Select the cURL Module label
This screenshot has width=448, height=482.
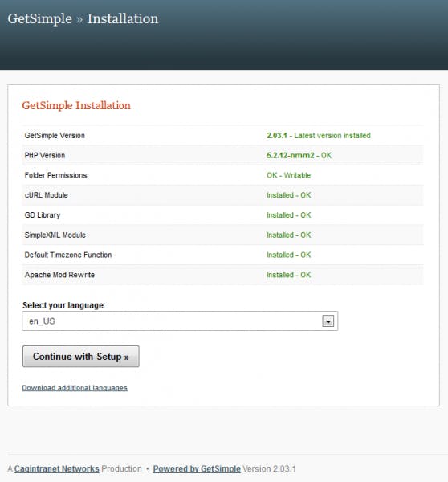pos(46,195)
